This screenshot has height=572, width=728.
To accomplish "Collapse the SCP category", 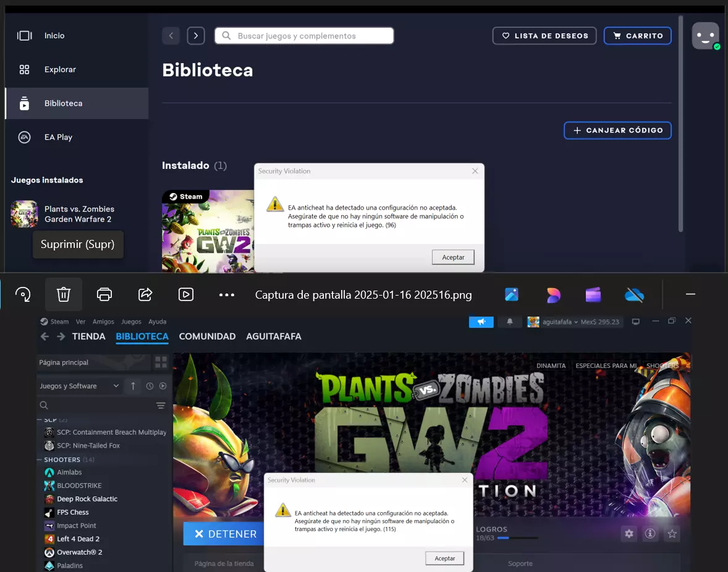I will 40,420.
